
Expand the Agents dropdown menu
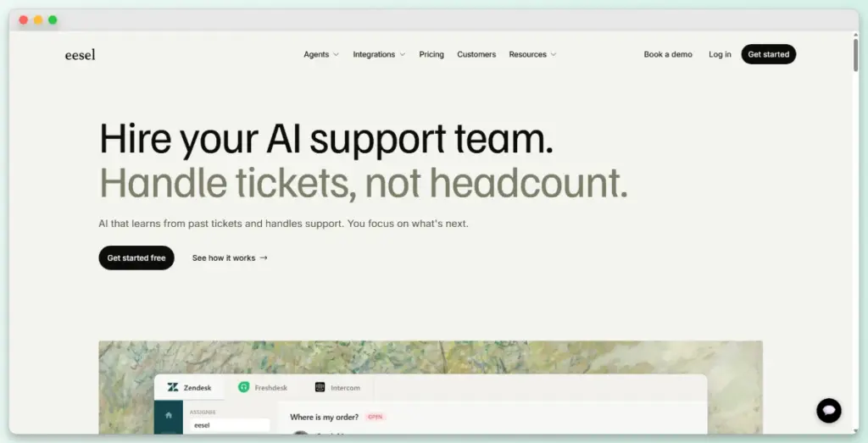[321, 54]
